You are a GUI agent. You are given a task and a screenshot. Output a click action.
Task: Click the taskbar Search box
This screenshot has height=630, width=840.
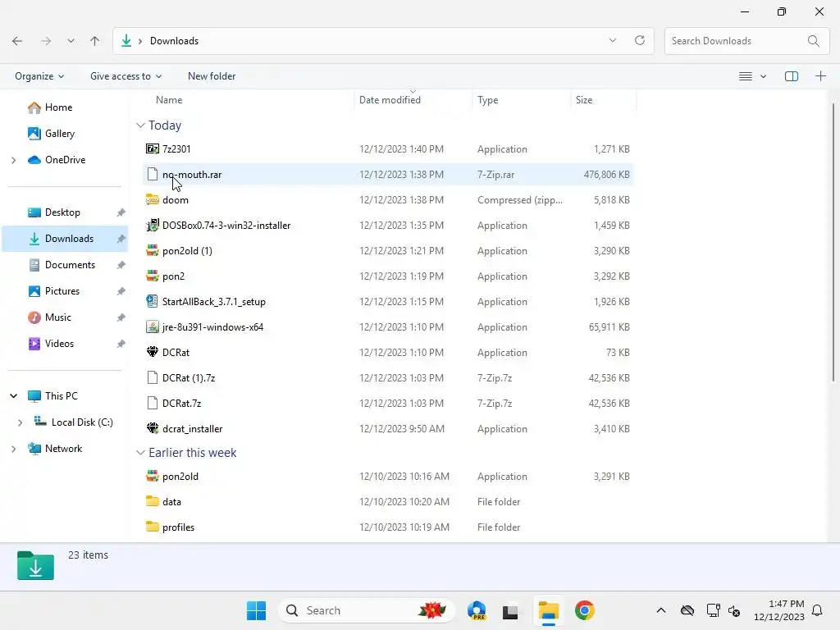click(x=367, y=610)
